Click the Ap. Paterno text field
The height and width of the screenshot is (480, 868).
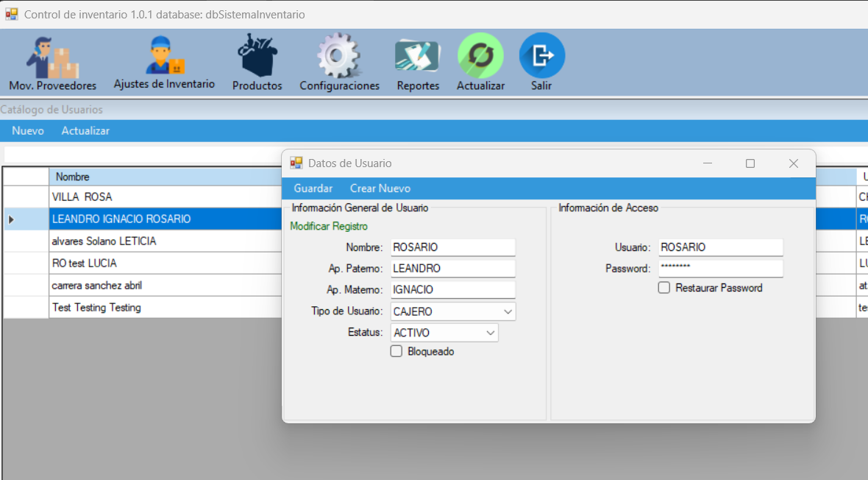[x=452, y=269]
